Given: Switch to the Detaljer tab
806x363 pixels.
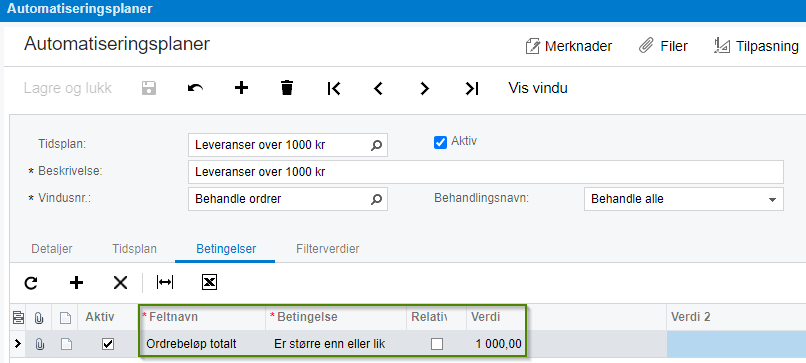Looking at the screenshot, I should 52,249.
